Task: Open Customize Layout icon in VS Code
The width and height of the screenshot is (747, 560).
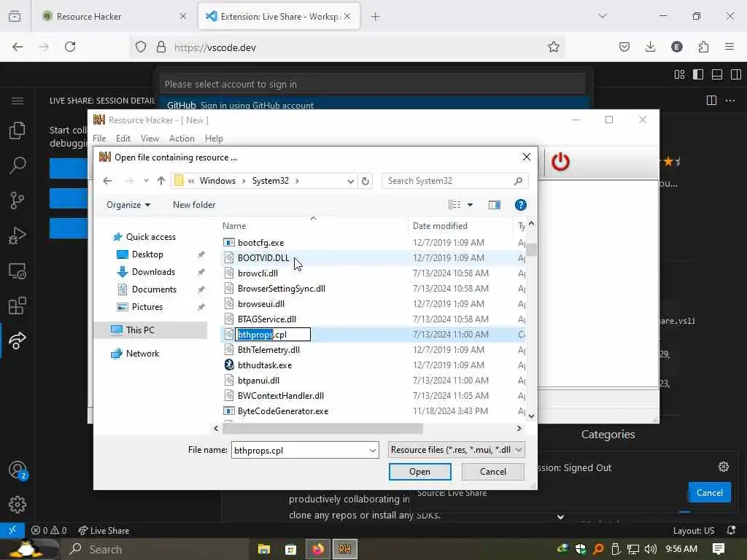Action: (679, 74)
